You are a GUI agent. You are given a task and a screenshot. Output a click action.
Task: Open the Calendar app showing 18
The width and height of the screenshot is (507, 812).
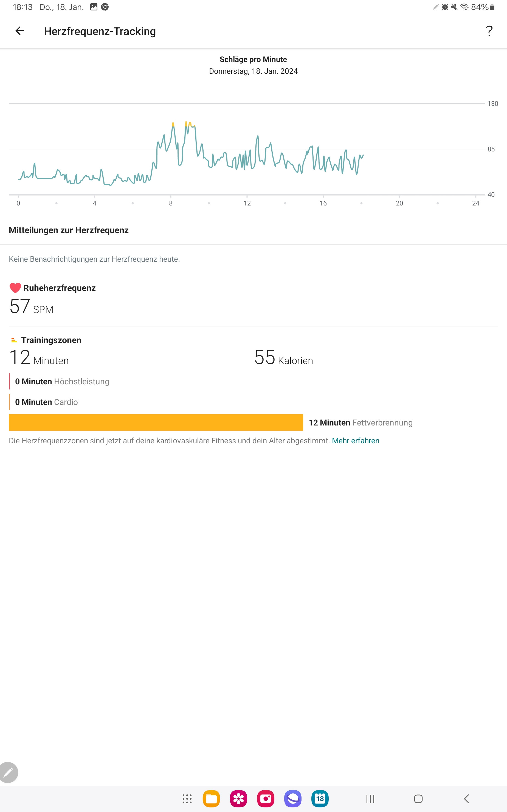[x=320, y=799]
